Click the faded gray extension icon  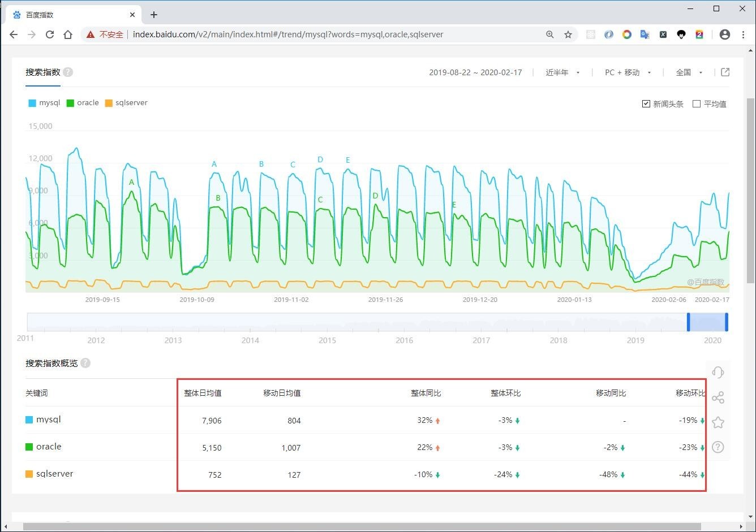coord(590,34)
